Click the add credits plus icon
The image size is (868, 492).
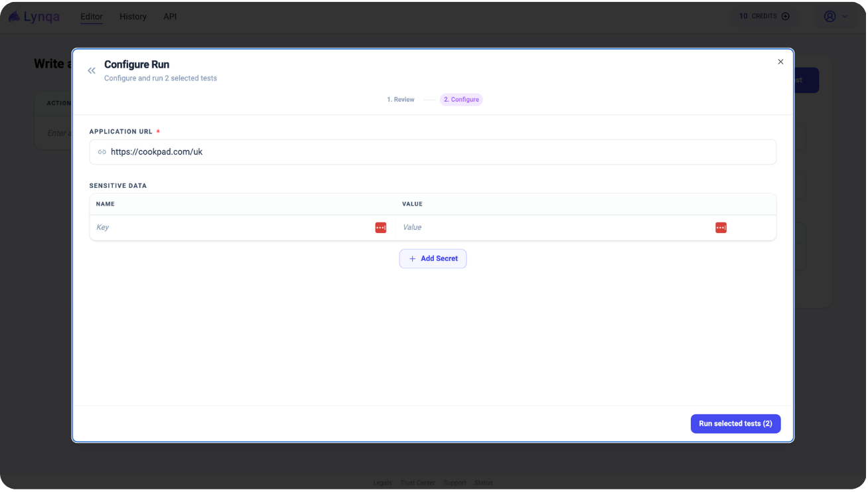click(x=786, y=17)
